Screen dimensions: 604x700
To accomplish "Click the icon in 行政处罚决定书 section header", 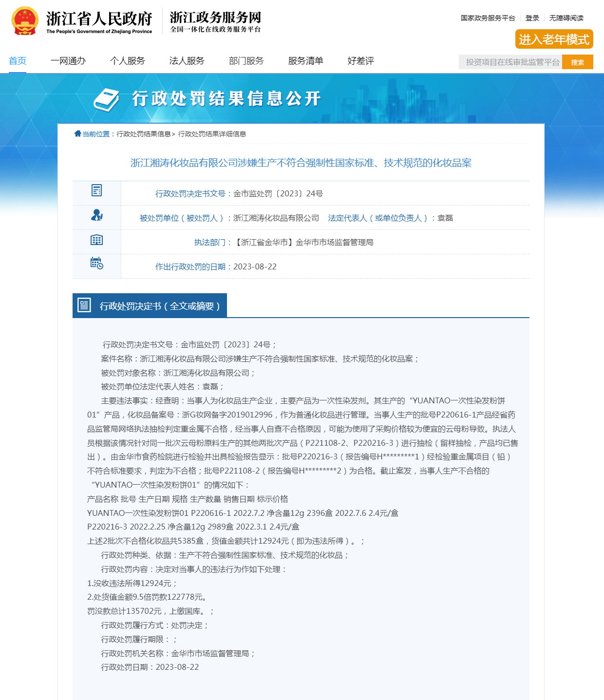I will coord(84,305).
